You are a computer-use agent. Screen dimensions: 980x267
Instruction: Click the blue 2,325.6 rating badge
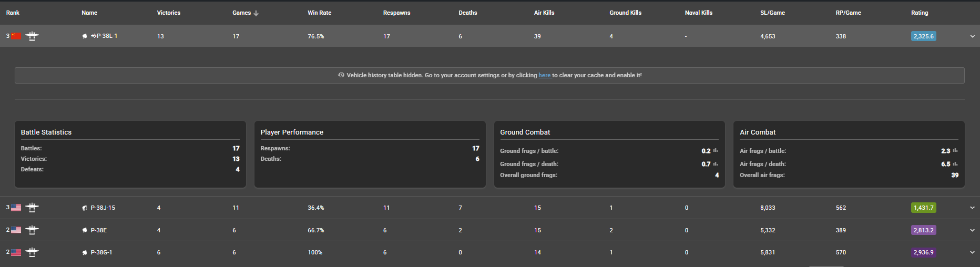point(923,36)
